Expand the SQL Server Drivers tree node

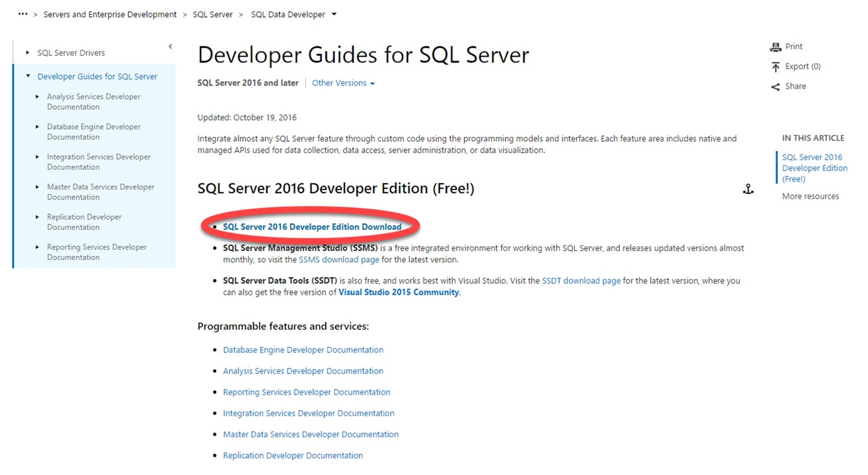[x=28, y=53]
